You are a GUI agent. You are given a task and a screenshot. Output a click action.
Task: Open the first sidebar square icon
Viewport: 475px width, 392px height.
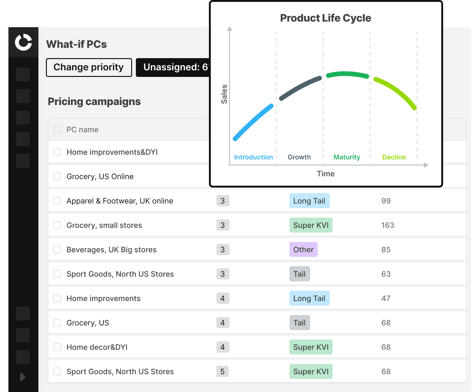[x=23, y=74]
